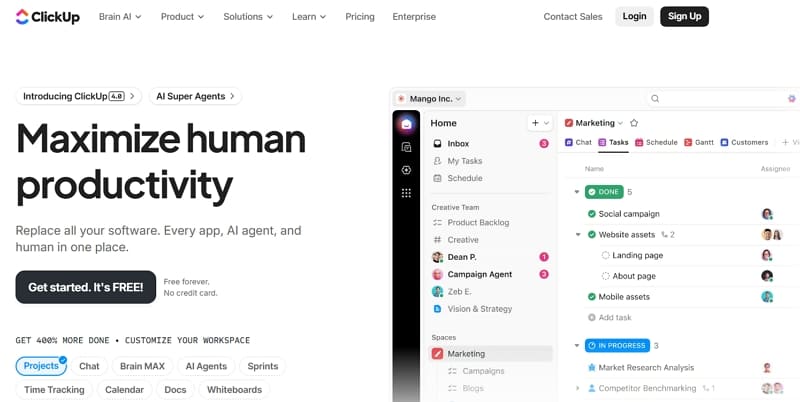
Task: Open the Product dropdown menu
Action: tap(183, 17)
